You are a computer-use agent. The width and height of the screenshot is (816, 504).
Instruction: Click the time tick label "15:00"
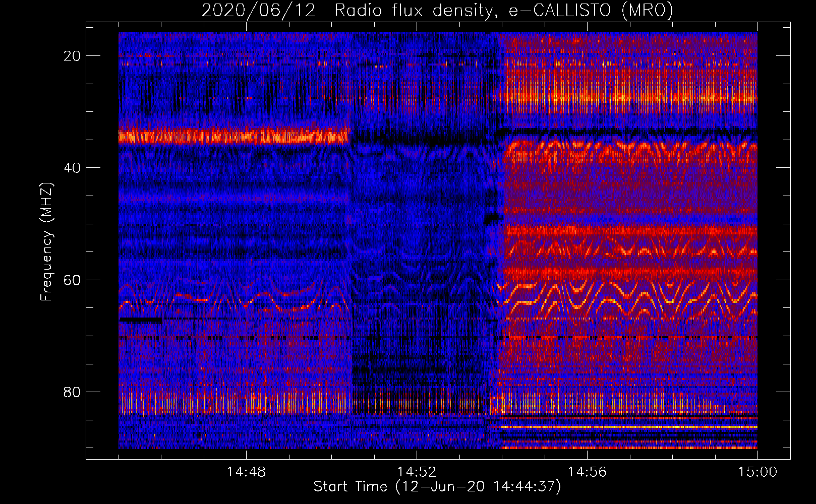[x=757, y=472]
